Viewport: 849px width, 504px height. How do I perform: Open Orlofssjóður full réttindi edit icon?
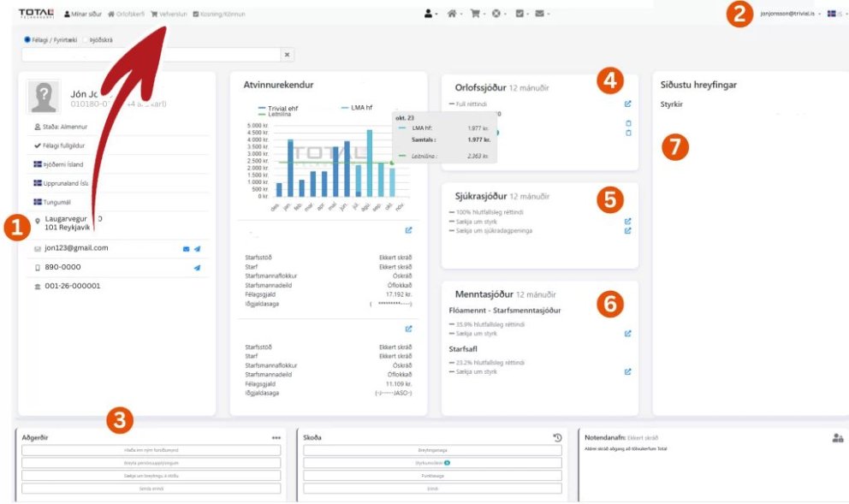627,104
